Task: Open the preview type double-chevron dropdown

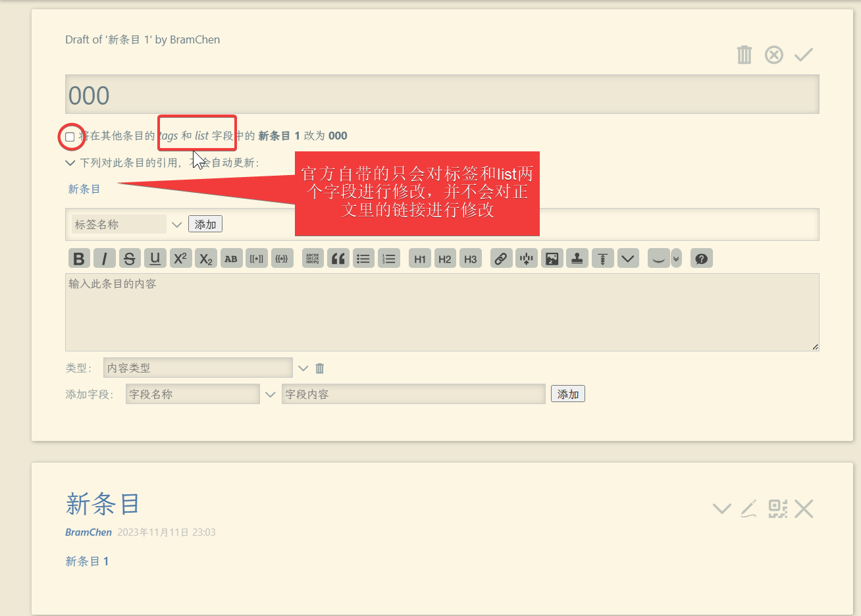Action: click(x=676, y=259)
